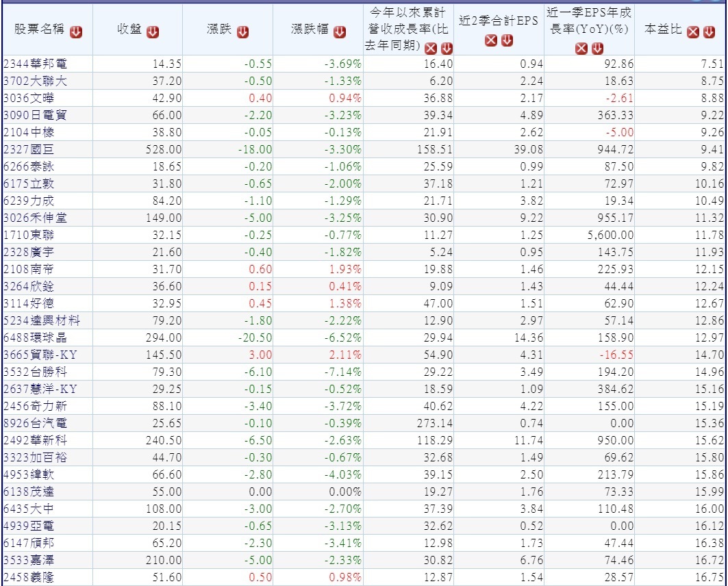Click the 股票名稱 column header text

tap(40, 29)
